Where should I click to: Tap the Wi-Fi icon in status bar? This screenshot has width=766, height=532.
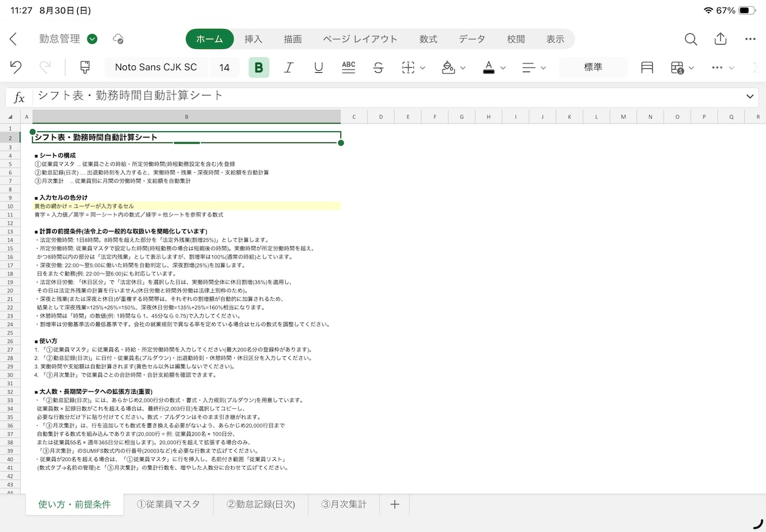(709, 11)
